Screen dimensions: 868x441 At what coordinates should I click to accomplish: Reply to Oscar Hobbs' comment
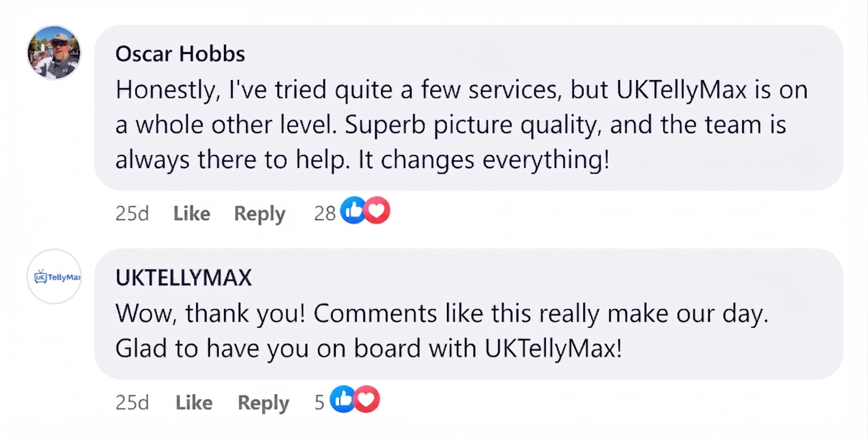pyautogui.click(x=259, y=214)
